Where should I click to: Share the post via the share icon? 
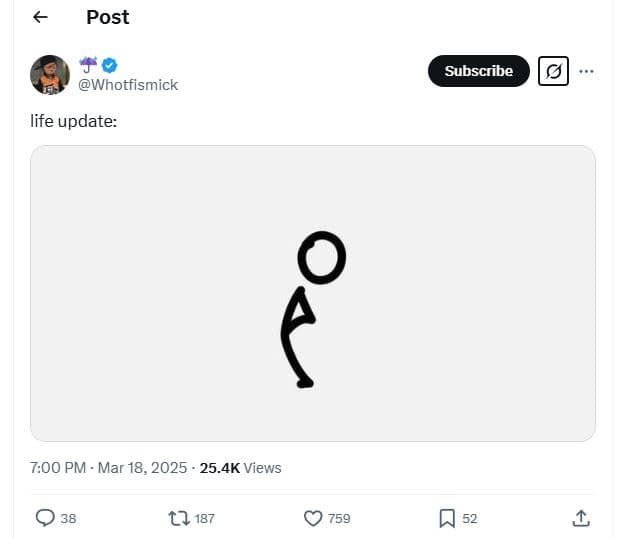click(x=580, y=518)
